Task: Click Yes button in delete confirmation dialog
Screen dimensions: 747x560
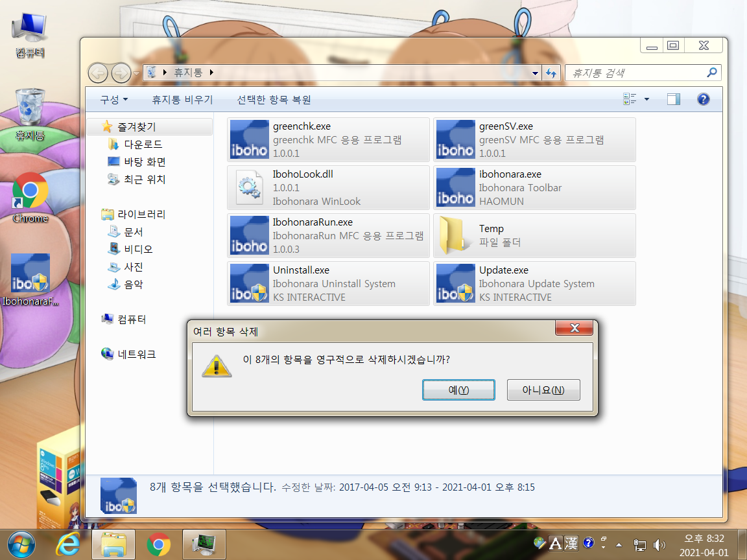Action: [x=458, y=390]
